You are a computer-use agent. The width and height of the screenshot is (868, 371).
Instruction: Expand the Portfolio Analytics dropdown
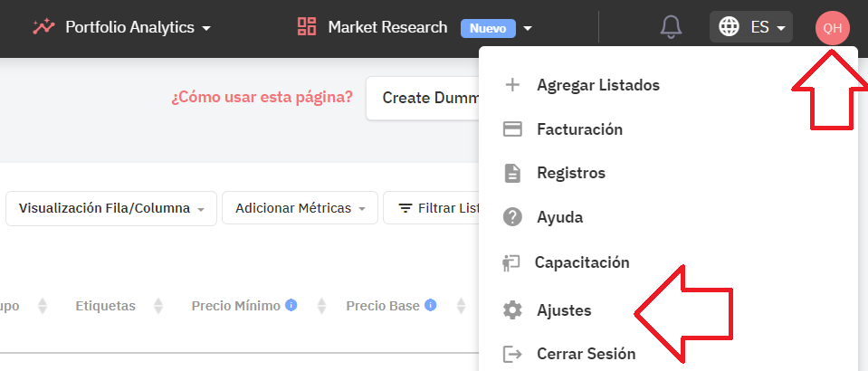pos(206,28)
